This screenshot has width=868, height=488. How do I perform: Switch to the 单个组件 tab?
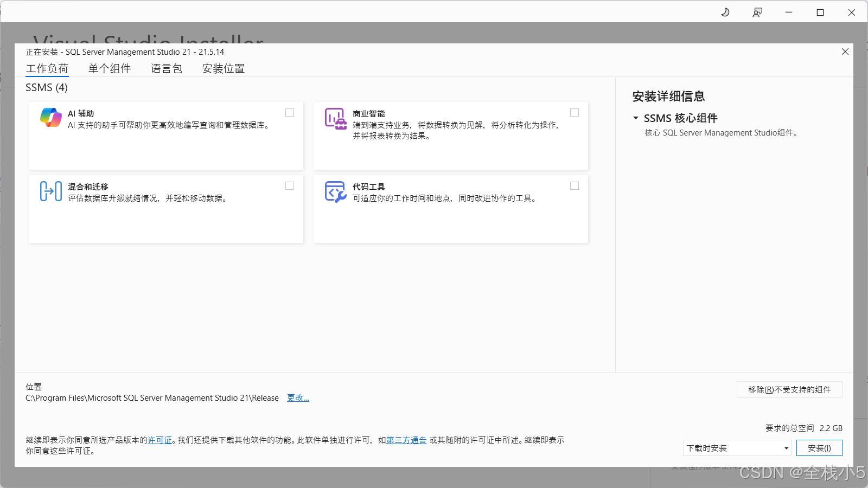tap(110, 69)
